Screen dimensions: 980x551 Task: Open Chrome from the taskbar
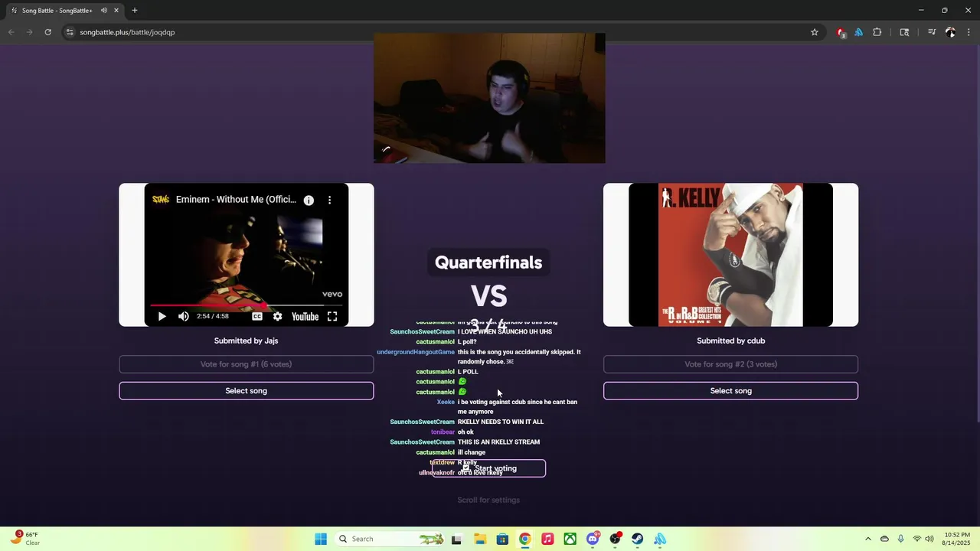(524, 539)
